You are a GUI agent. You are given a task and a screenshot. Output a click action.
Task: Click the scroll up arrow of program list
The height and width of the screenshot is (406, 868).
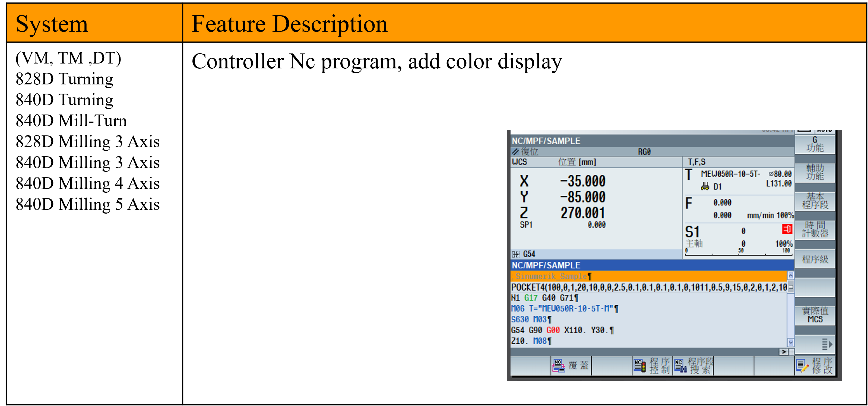pyautogui.click(x=790, y=275)
